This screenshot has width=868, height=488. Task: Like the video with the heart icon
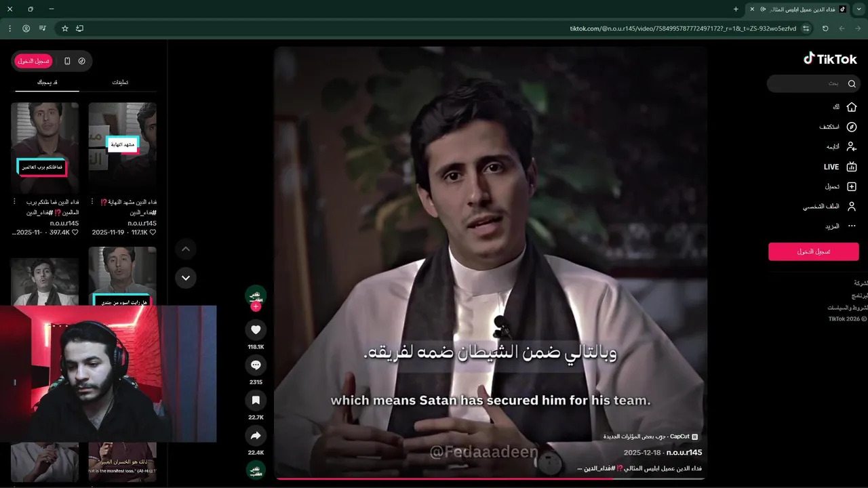[256, 330]
